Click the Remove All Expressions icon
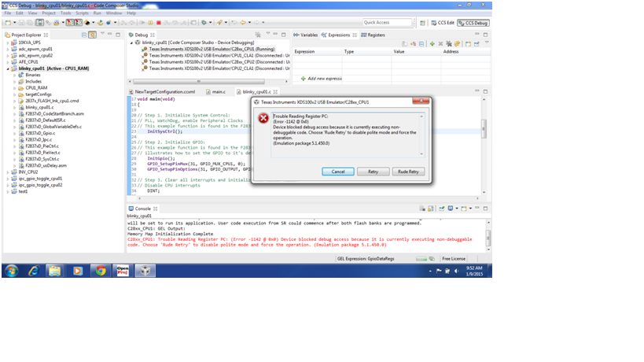This screenshot has width=644, height=362. (449, 43)
